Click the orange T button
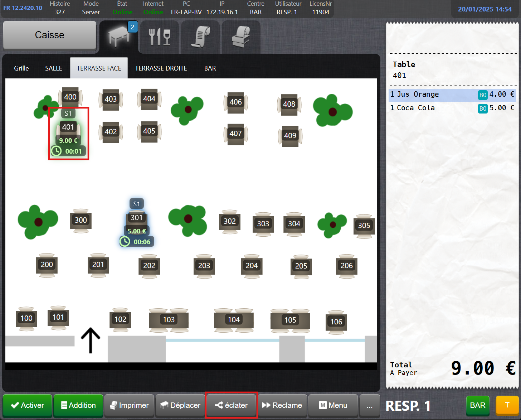The height and width of the screenshot is (420, 521). pos(507,405)
